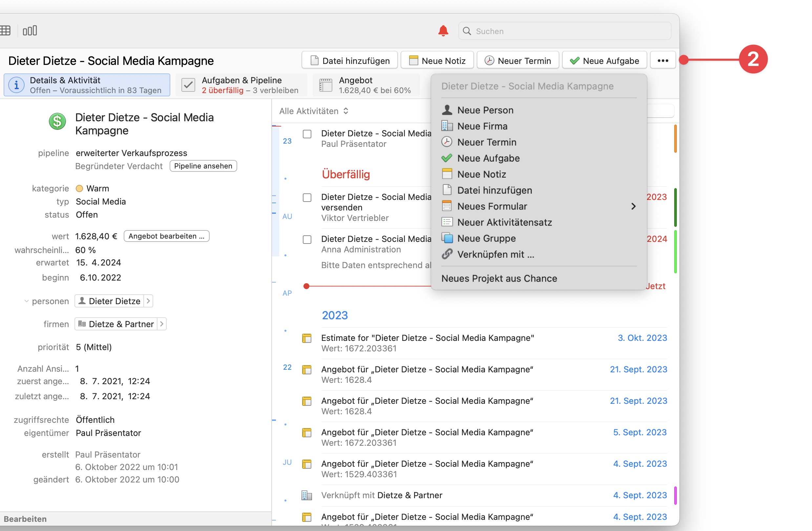The height and width of the screenshot is (531, 812).
Task: Select Neue Person from the menu
Action: pos(539,110)
